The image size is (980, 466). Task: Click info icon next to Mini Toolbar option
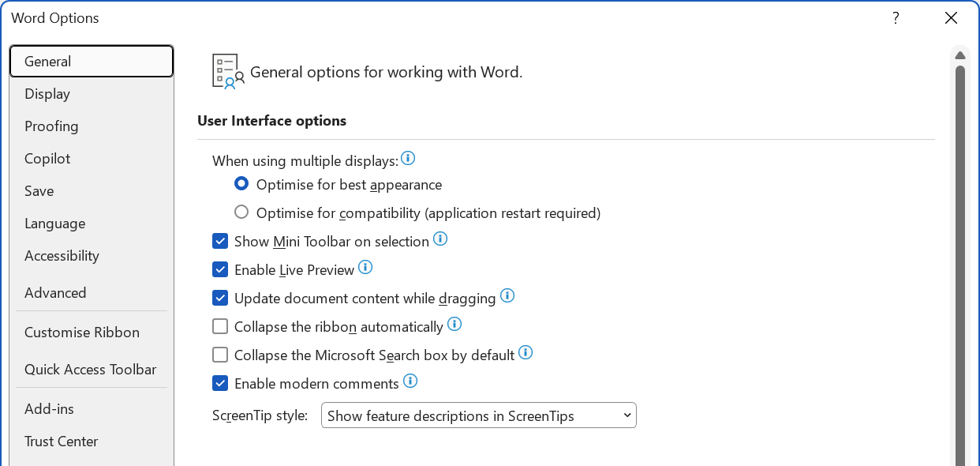tap(440, 239)
